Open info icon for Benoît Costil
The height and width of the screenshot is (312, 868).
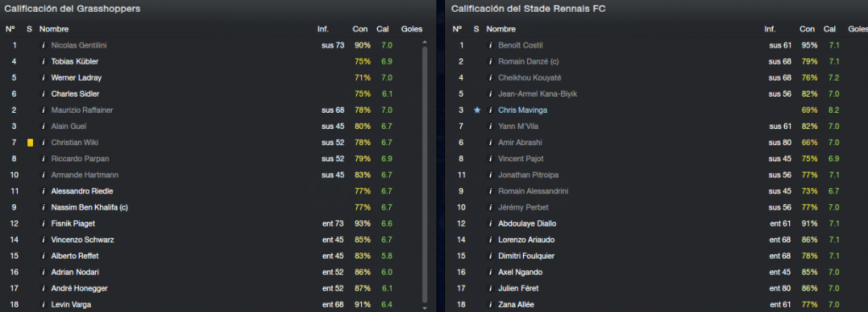(491, 46)
